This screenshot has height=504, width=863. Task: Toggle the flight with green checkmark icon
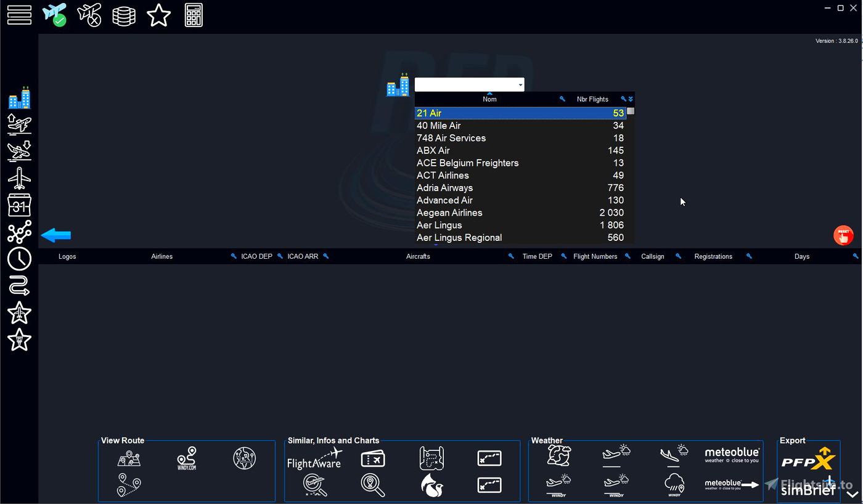tap(55, 15)
